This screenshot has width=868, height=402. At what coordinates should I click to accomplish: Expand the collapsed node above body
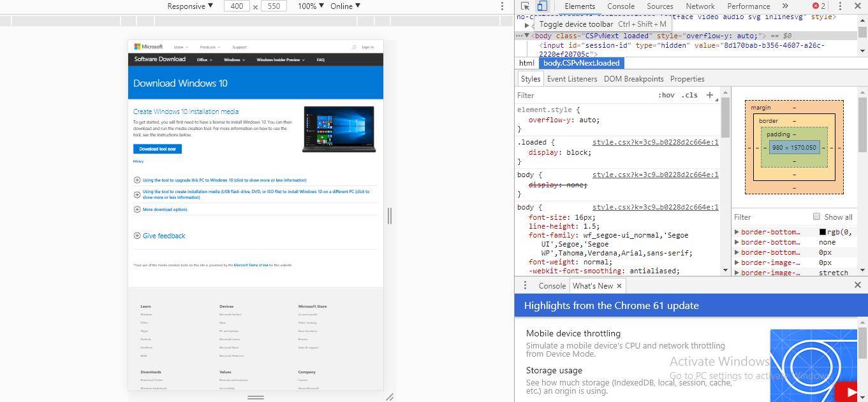click(527, 25)
